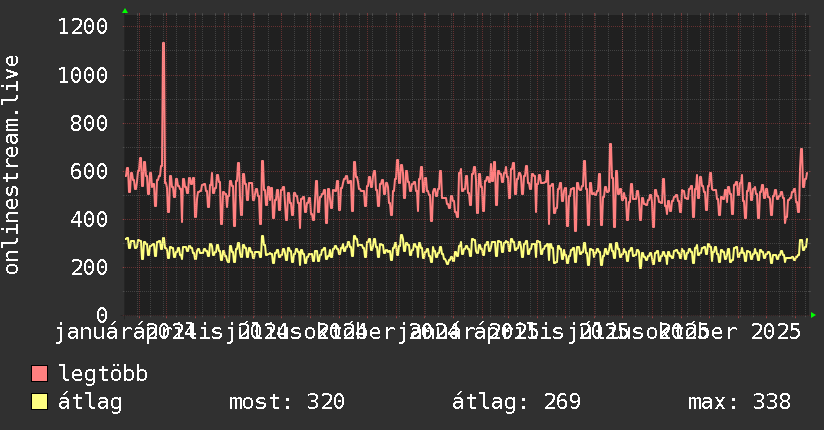Click the tall red spike peak above 1000

(163, 44)
